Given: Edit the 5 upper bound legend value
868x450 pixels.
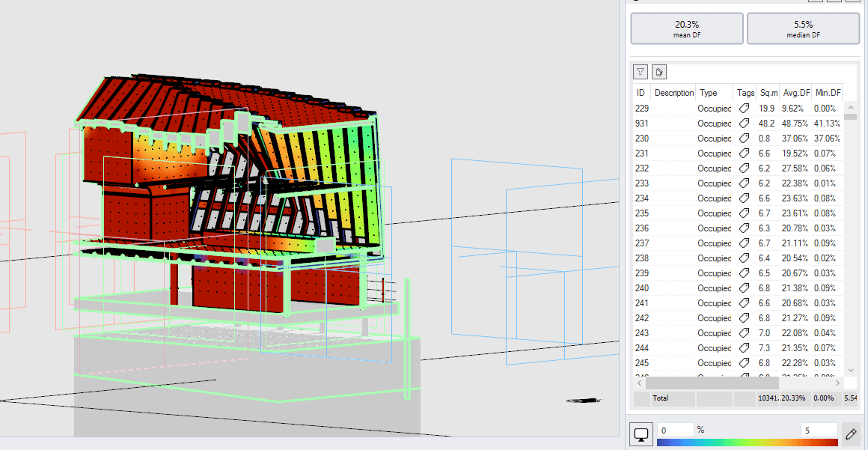Looking at the screenshot, I should 819,431.
